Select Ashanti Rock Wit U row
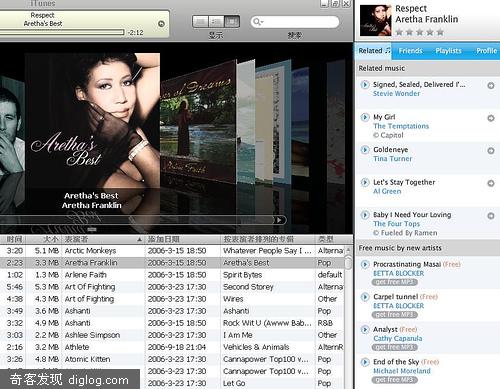 pyautogui.click(x=172, y=323)
